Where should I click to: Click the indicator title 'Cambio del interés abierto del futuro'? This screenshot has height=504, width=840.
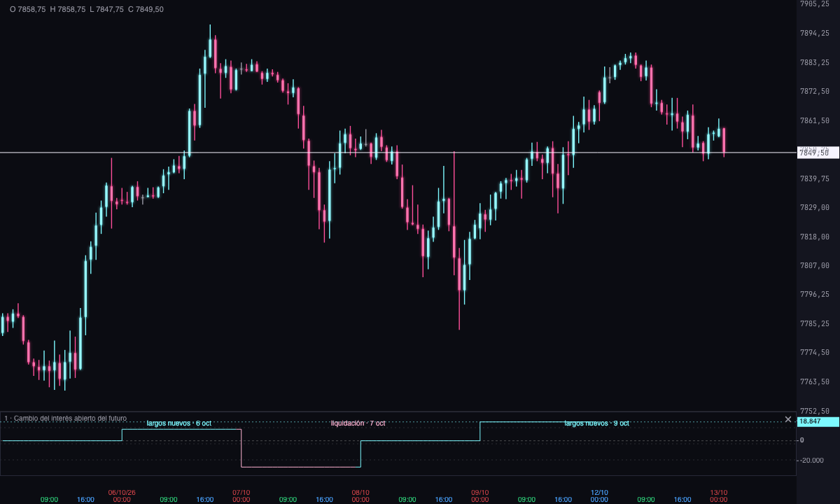[70, 419]
